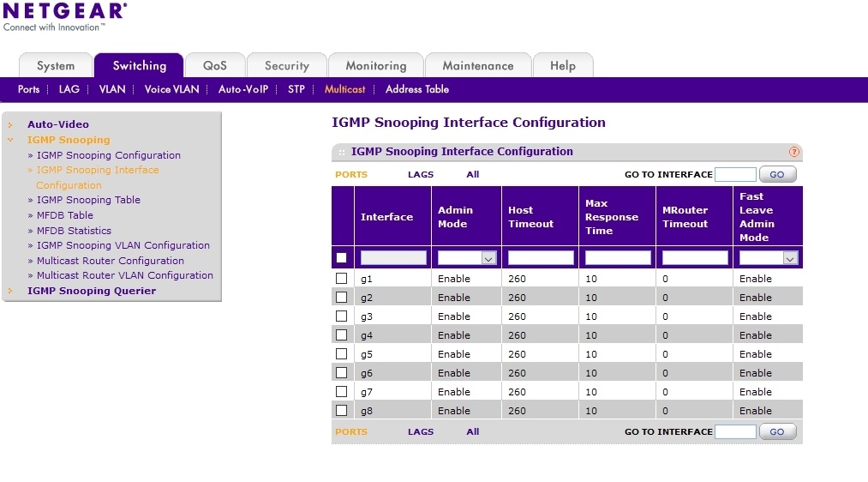868x482 pixels.
Task: Select the g5 row checkbox
Action: point(342,353)
